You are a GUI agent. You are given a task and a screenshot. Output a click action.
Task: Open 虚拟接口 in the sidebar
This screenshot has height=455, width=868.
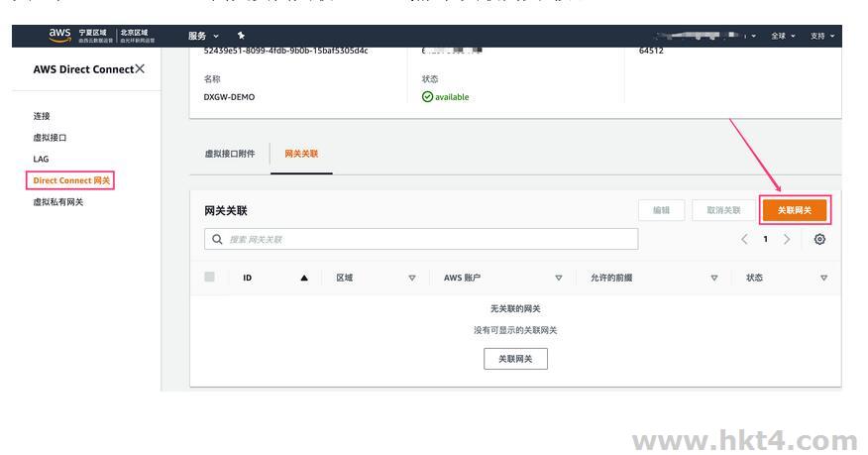[x=50, y=137]
